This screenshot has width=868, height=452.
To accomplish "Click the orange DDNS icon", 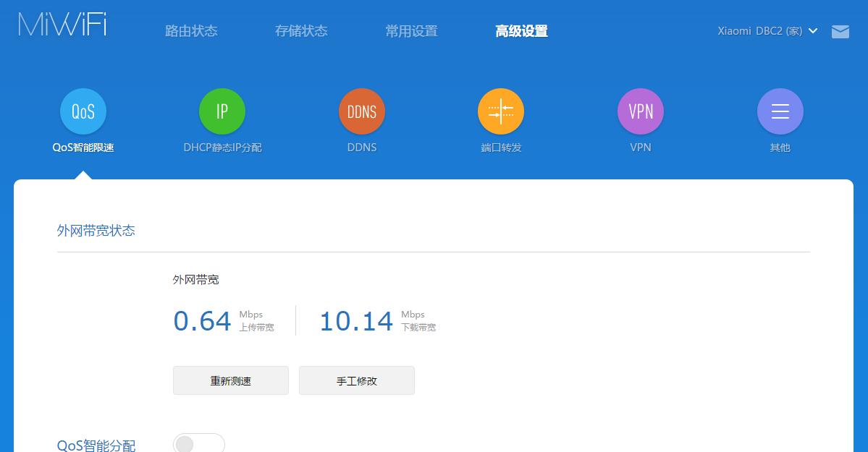I will (x=361, y=111).
